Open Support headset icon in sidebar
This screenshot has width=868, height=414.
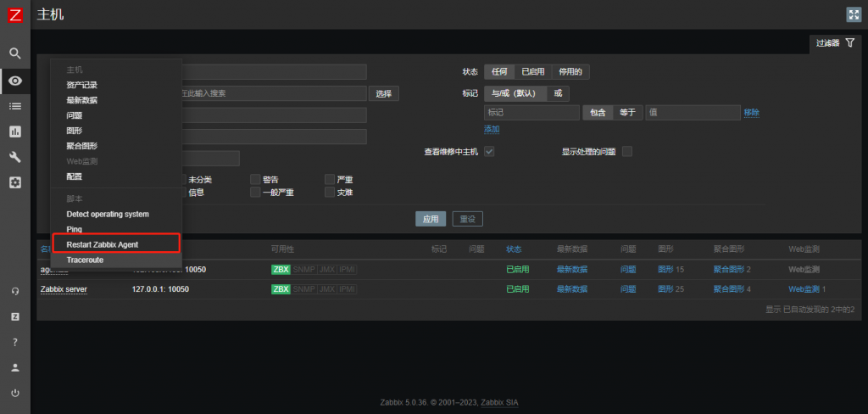tap(15, 291)
